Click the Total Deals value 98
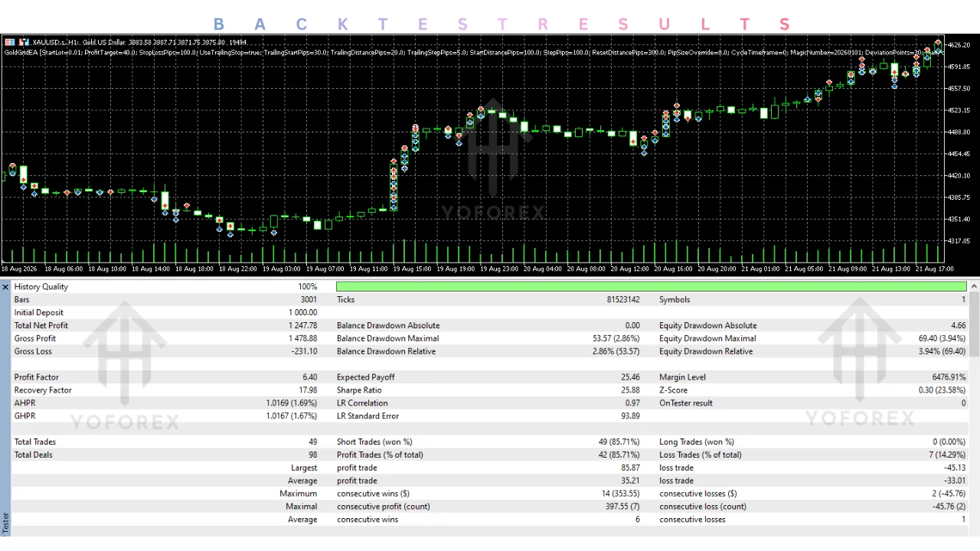 point(312,455)
